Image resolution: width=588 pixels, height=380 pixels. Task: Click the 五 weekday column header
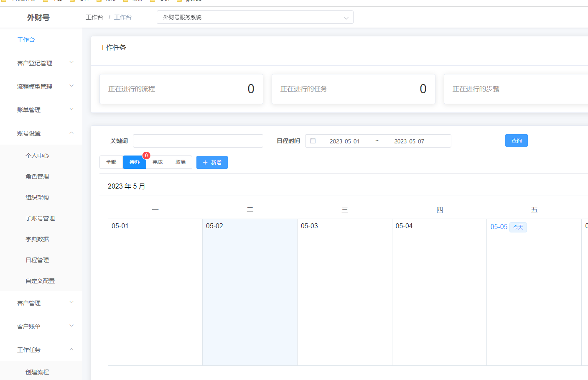pyautogui.click(x=534, y=209)
